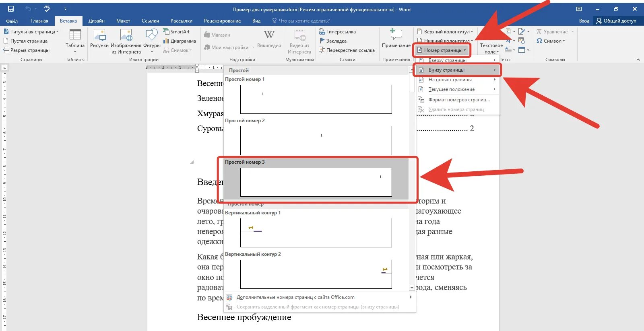Open the На полях страницы submenu
The image size is (644, 331).
click(x=457, y=80)
